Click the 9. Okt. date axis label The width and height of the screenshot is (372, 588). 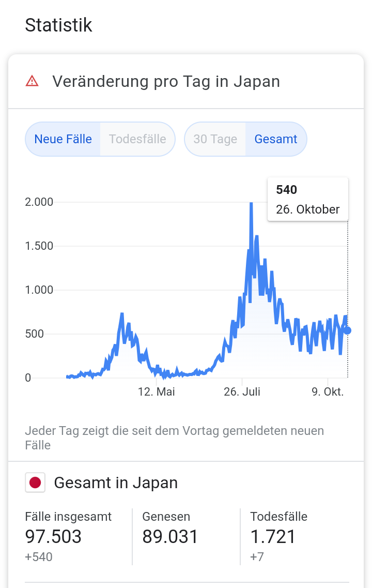328,392
